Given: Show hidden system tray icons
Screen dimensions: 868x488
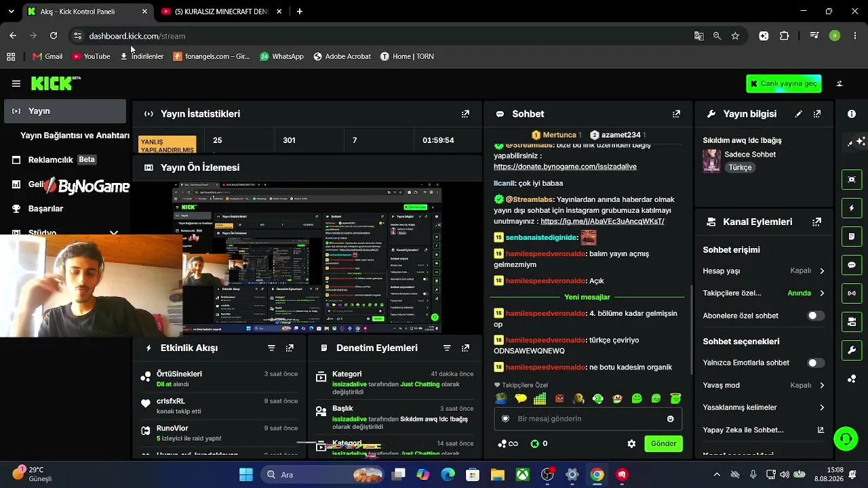Looking at the screenshot, I should tap(717, 474).
